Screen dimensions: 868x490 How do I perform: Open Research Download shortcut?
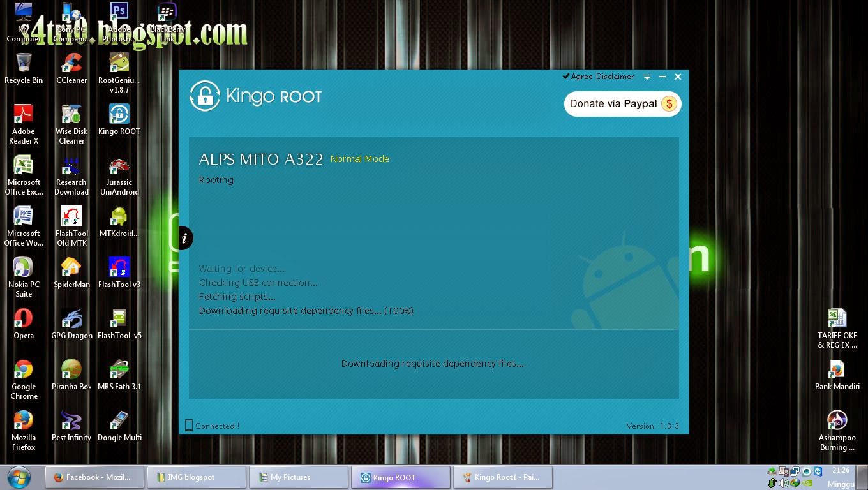(71, 175)
